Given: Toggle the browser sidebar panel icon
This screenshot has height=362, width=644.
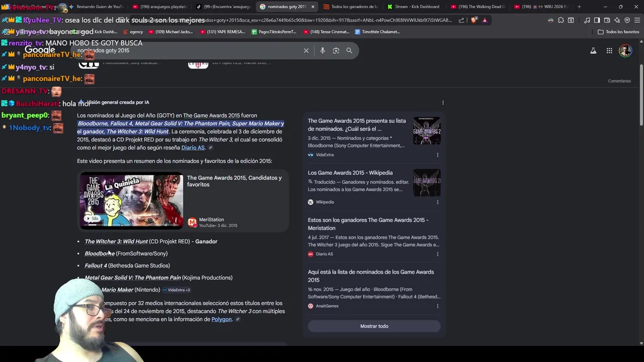Looking at the screenshot, I should coord(597,20).
